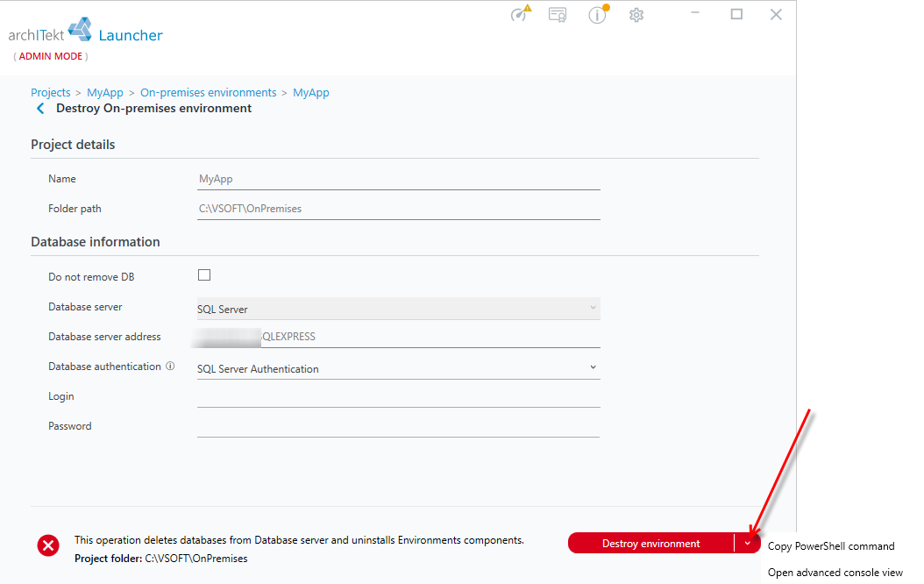This screenshot has width=924, height=584.
Task: Open the Database server SQL Server dropdown
Action: click(x=398, y=309)
